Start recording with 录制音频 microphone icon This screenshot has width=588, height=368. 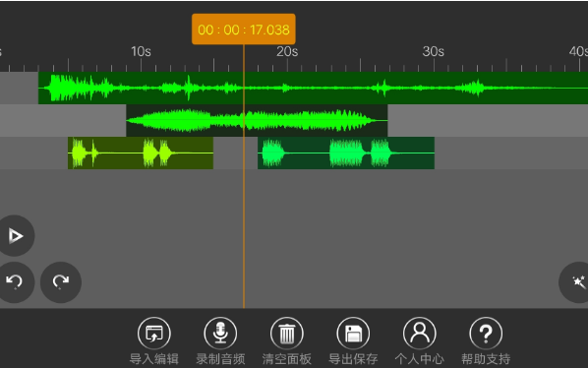[220, 334]
